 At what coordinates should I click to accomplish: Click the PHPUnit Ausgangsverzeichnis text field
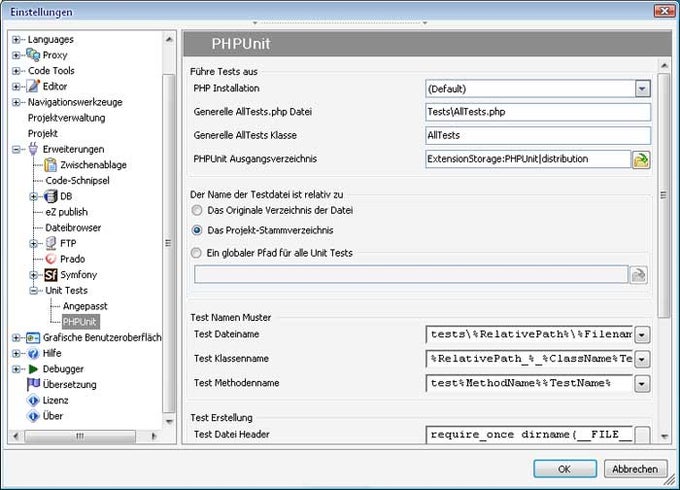click(528, 159)
